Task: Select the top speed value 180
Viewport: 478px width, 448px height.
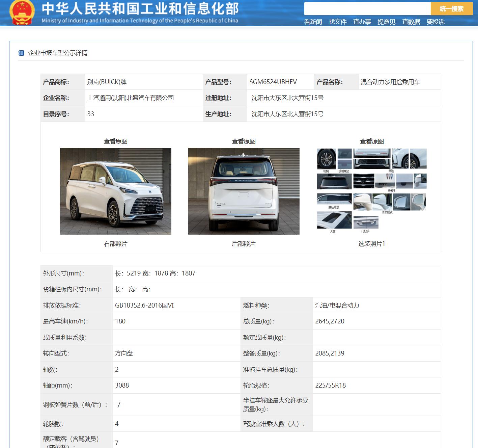Action: [x=120, y=321]
